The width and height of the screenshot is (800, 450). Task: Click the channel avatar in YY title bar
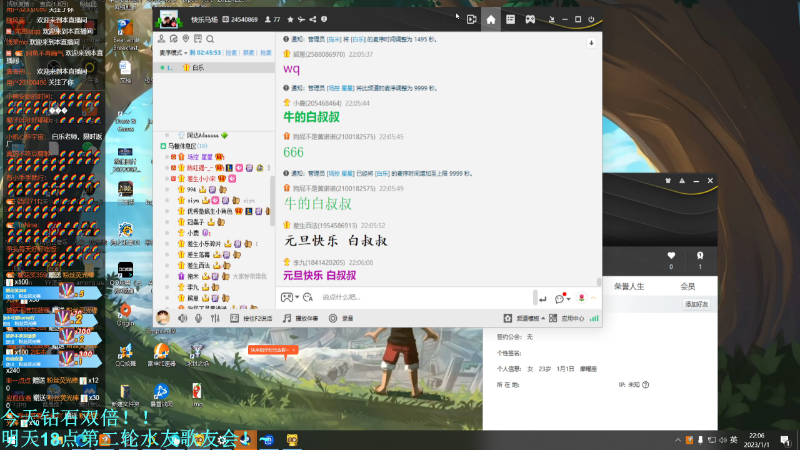(168, 20)
